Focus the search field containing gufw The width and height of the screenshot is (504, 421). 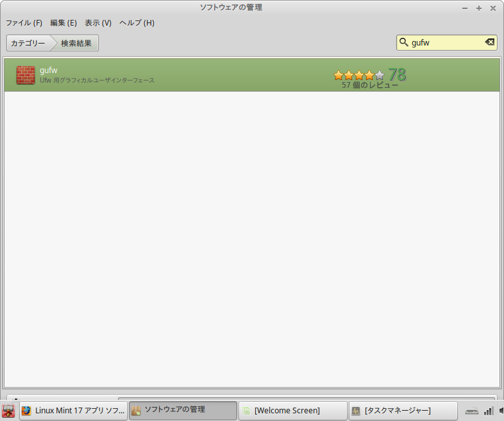coord(447,43)
